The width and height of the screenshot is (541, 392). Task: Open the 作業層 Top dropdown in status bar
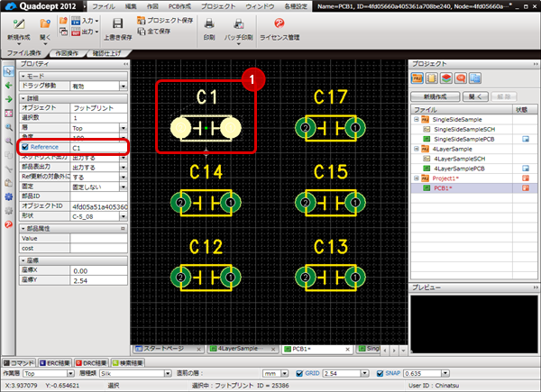(x=70, y=373)
